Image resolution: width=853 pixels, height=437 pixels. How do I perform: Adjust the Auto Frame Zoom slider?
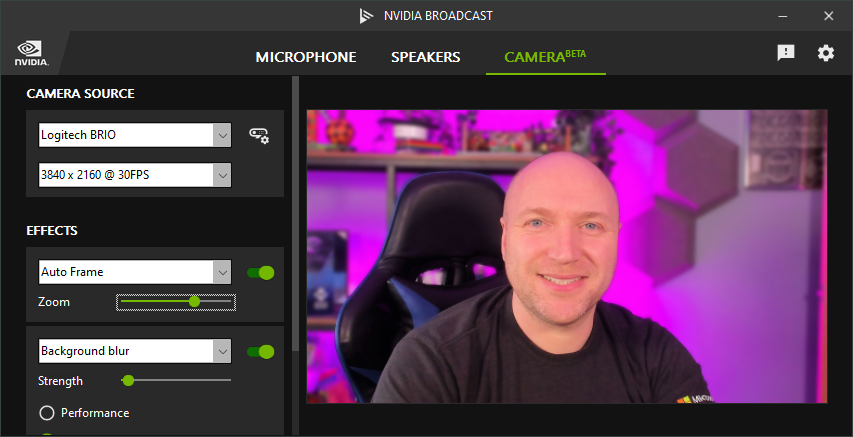click(x=176, y=301)
